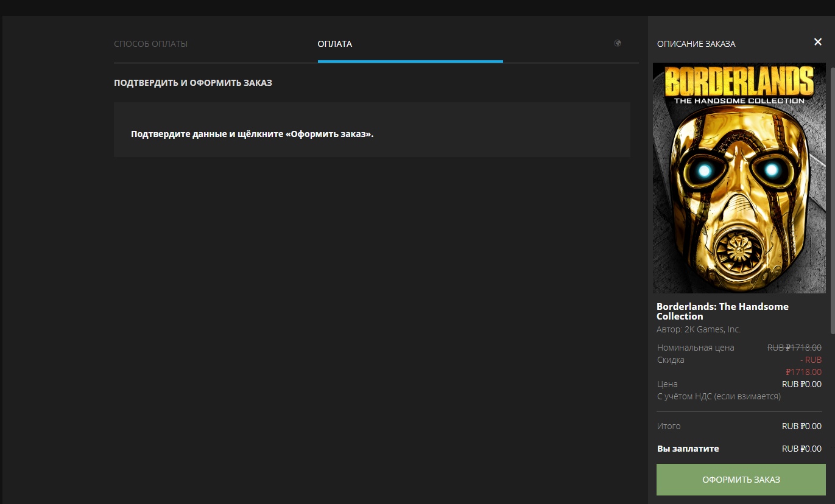Click the Скидка label
835x504 pixels.
671,360
